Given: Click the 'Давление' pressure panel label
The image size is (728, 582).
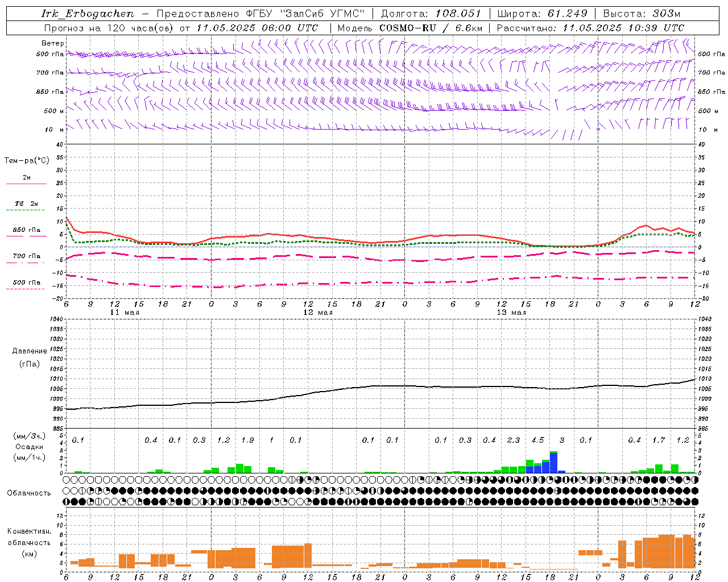Looking at the screenshot, I should pos(30,351).
